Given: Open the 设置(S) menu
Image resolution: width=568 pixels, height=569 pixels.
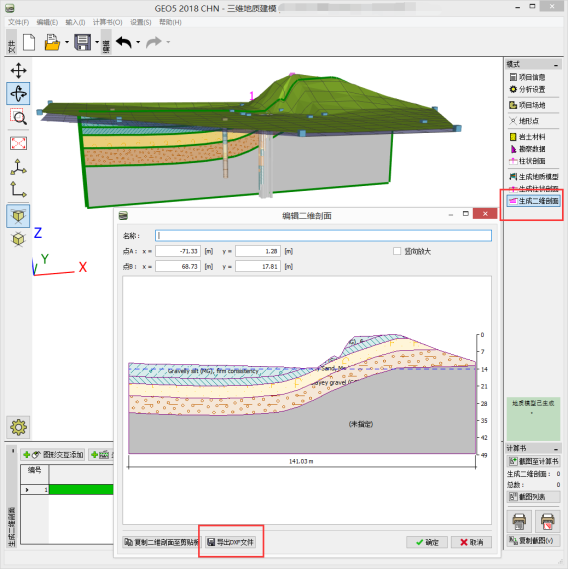Looking at the screenshot, I should pyautogui.click(x=140, y=22).
